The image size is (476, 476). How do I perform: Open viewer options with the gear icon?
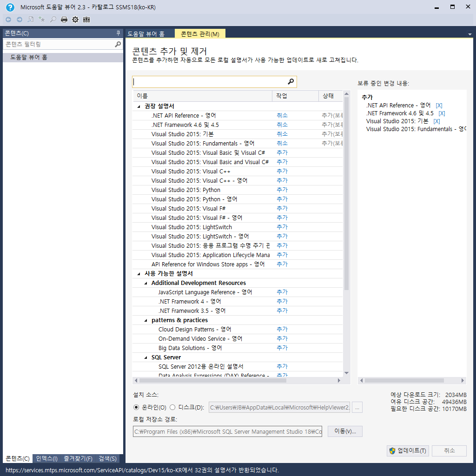[x=75, y=20]
